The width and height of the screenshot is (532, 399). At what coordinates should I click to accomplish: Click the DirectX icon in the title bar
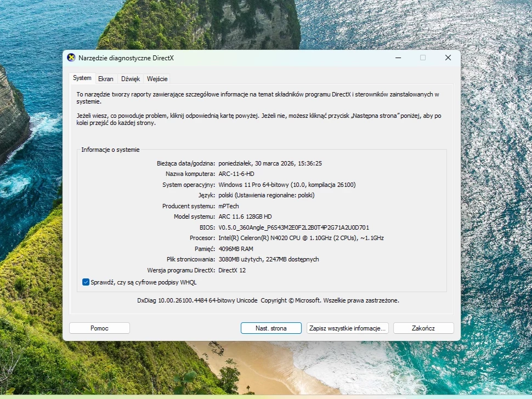[x=70, y=57]
